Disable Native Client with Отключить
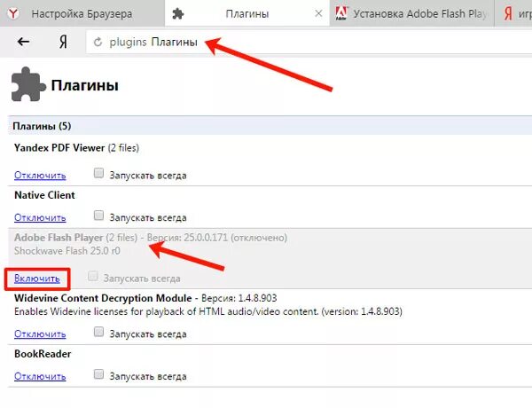Screen dimensions: 532x408 click(x=40, y=217)
